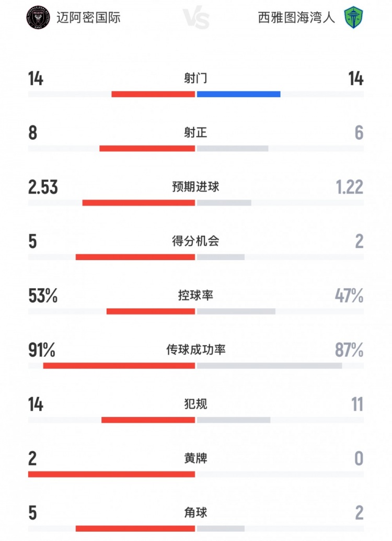The height and width of the screenshot is (541, 392).
Task: Select the 得分机会 stat label
Action: click(x=196, y=241)
